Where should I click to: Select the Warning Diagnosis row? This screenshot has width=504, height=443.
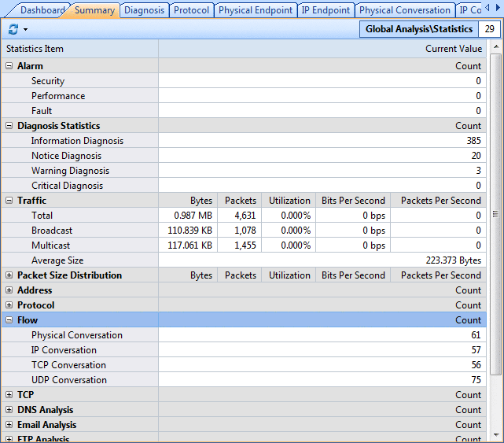[244, 171]
